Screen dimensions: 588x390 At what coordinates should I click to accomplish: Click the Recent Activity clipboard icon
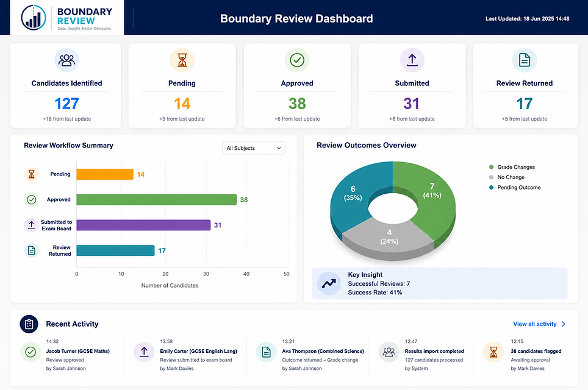pyautogui.click(x=29, y=324)
